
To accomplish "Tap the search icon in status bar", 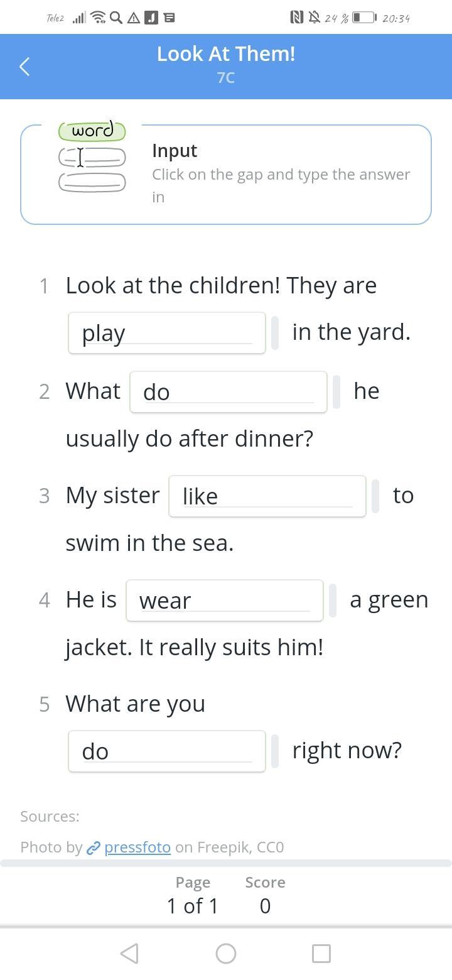I will point(116,18).
